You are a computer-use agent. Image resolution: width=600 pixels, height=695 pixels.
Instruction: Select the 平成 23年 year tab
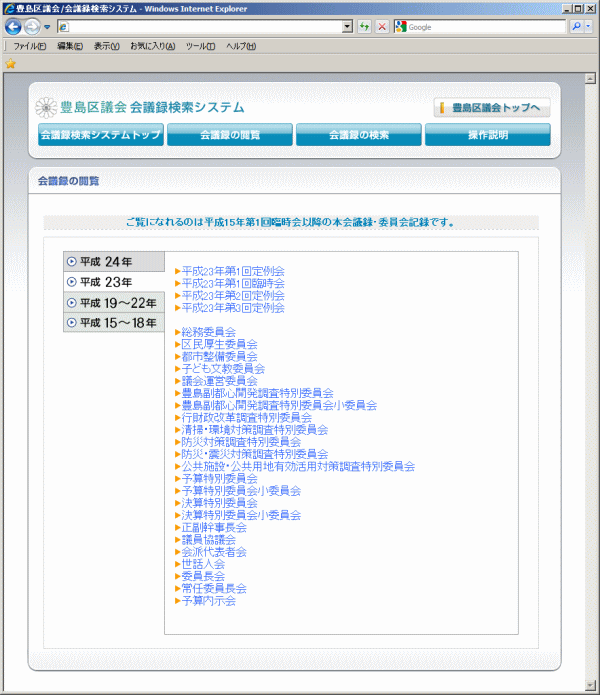click(x=114, y=282)
